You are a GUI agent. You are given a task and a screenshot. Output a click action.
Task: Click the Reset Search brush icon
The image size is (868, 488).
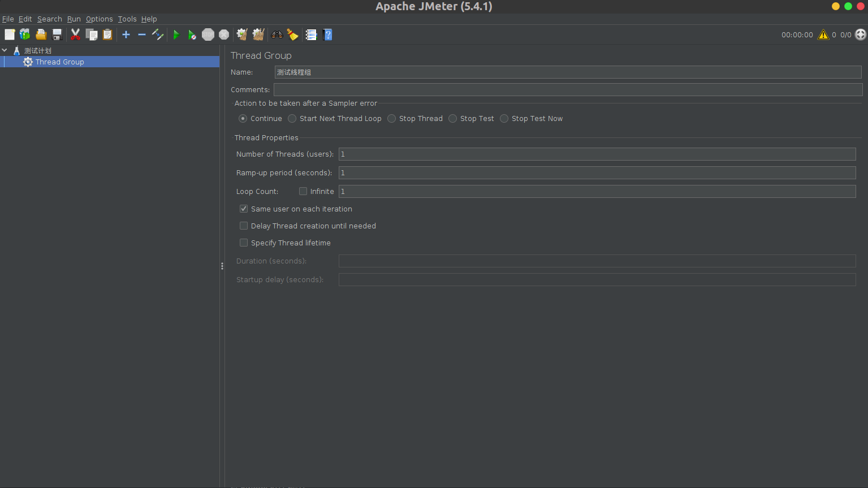coord(293,34)
